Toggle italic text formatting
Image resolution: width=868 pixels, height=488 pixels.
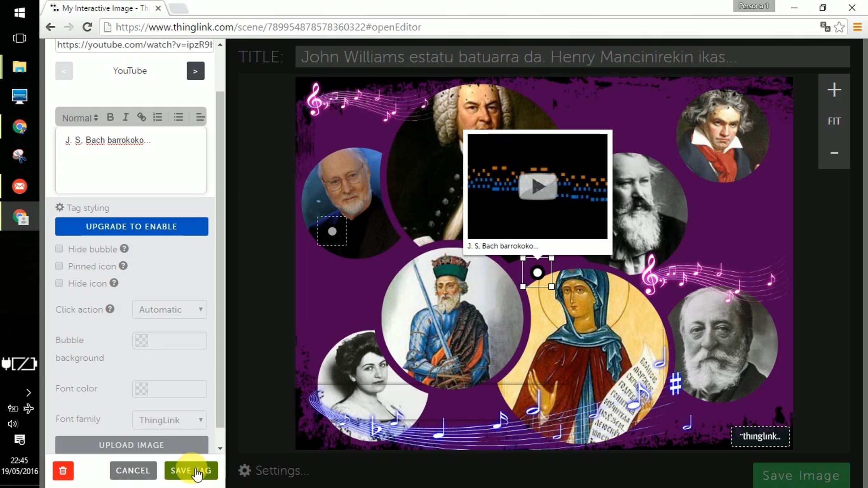pos(125,117)
